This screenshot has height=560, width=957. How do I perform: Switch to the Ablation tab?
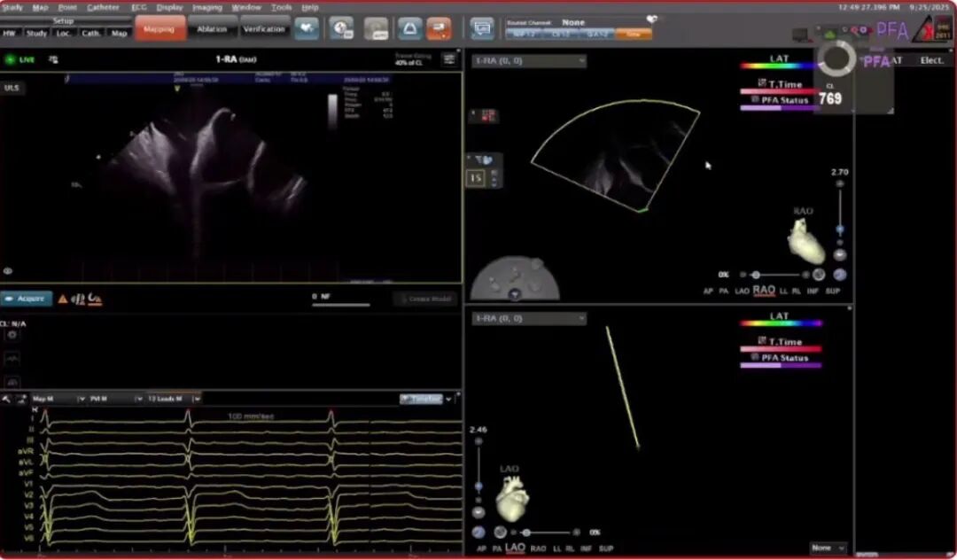pos(212,29)
